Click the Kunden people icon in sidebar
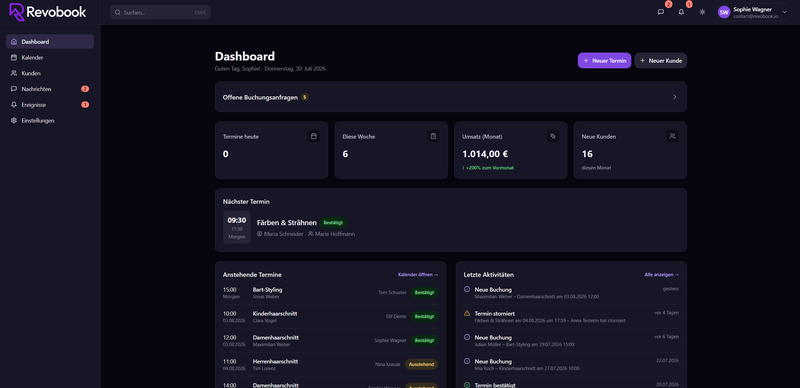This screenshot has height=388, width=800. click(x=14, y=74)
